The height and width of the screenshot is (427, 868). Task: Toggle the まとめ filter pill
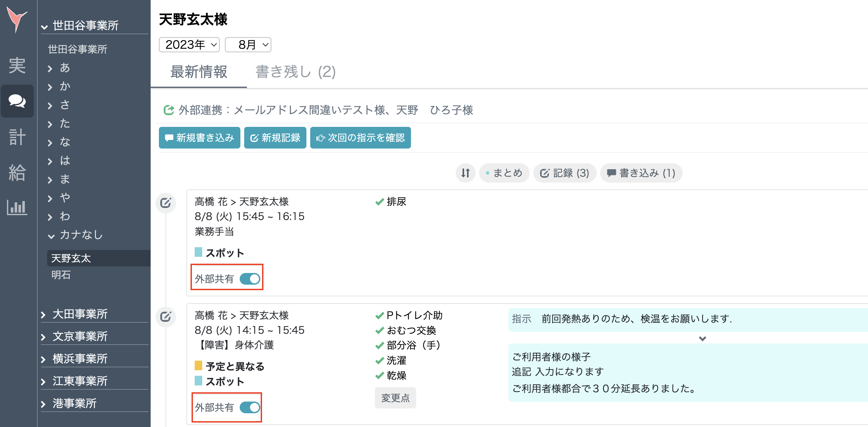504,173
